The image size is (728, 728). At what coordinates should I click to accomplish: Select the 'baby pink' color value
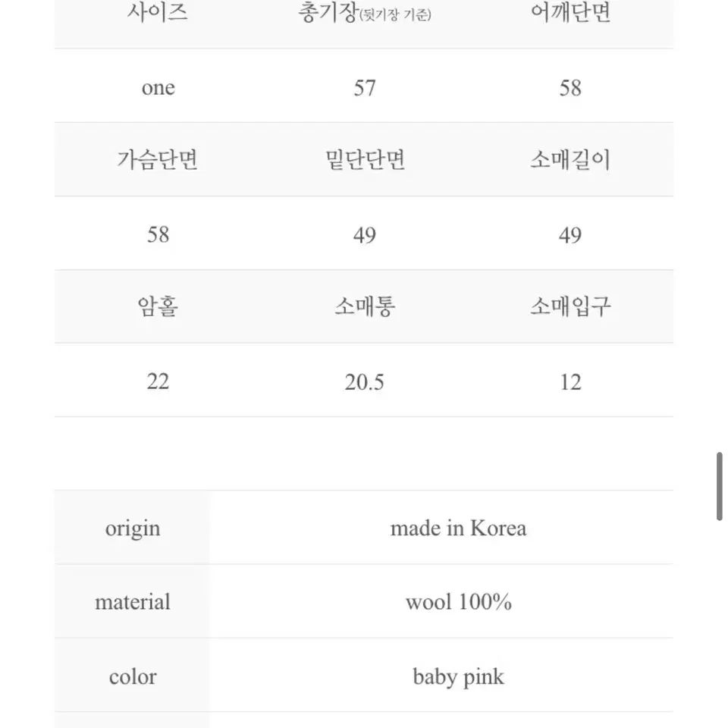click(458, 676)
